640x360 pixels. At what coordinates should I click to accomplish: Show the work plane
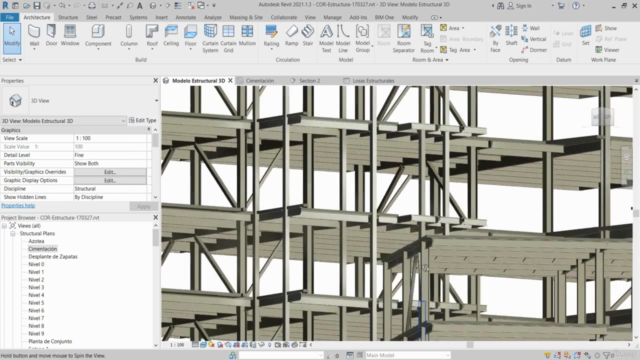606,28
